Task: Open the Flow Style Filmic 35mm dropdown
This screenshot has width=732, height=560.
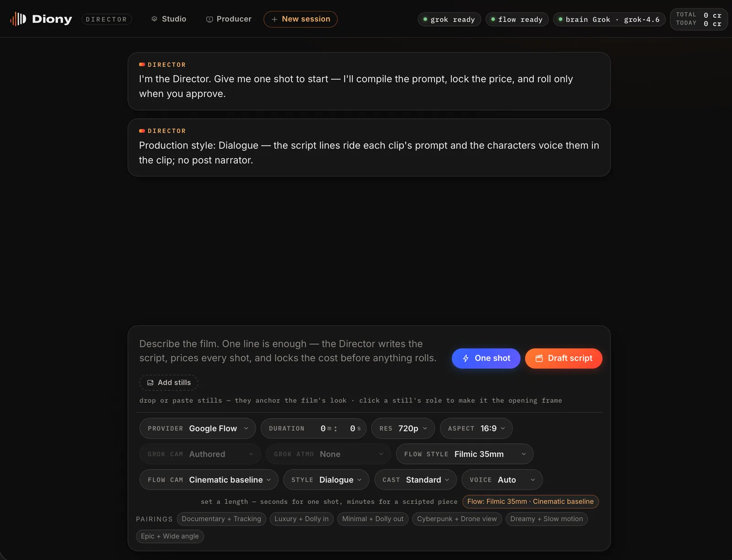Action: [465, 454]
